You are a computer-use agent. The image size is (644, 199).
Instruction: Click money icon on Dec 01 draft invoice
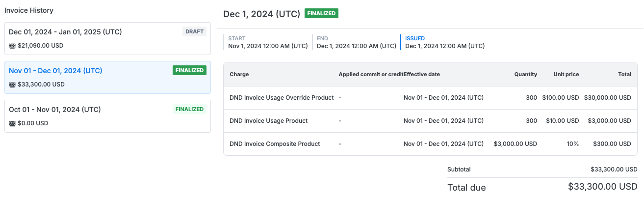12,46
